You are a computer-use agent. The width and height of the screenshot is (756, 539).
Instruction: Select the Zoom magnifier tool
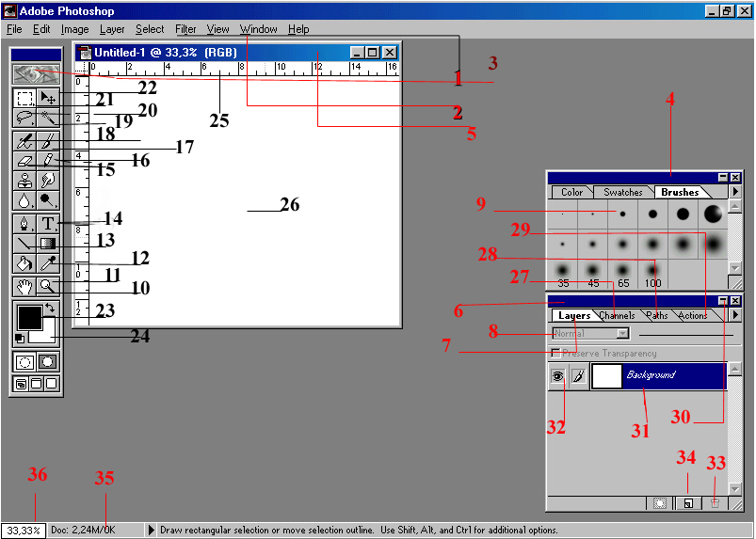pyautogui.click(x=48, y=287)
